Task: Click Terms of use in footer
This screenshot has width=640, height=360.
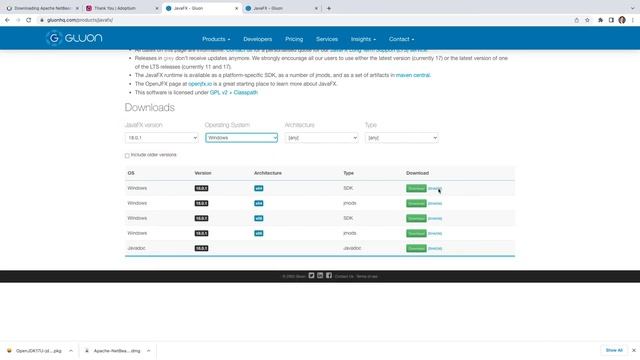Action: tap(367, 276)
